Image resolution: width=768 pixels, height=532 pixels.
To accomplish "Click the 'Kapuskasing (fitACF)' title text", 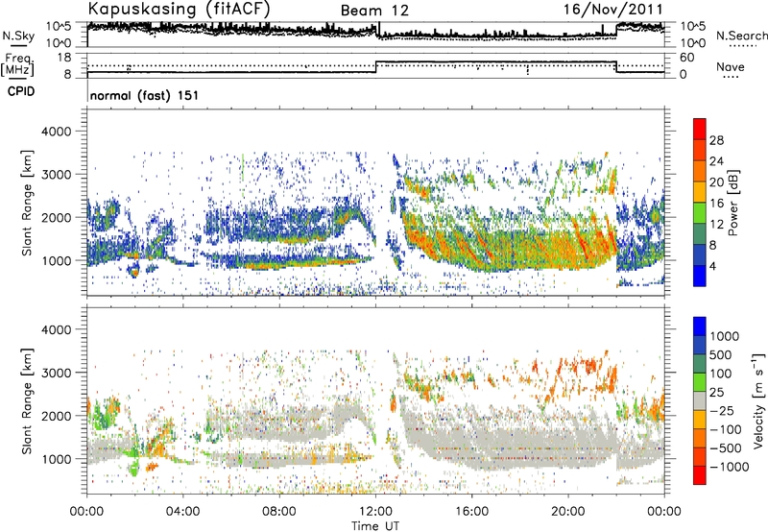I will [x=179, y=10].
